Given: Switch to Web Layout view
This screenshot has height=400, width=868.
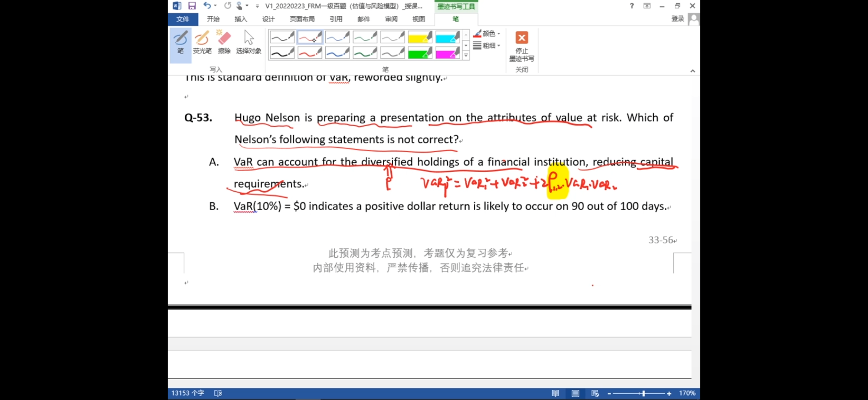Looking at the screenshot, I should (595, 393).
